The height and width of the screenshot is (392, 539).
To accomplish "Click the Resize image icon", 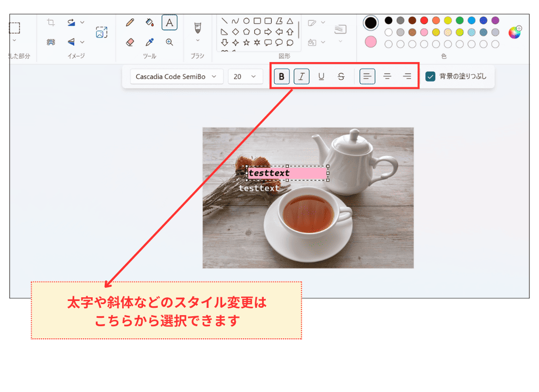I will (102, 32).
